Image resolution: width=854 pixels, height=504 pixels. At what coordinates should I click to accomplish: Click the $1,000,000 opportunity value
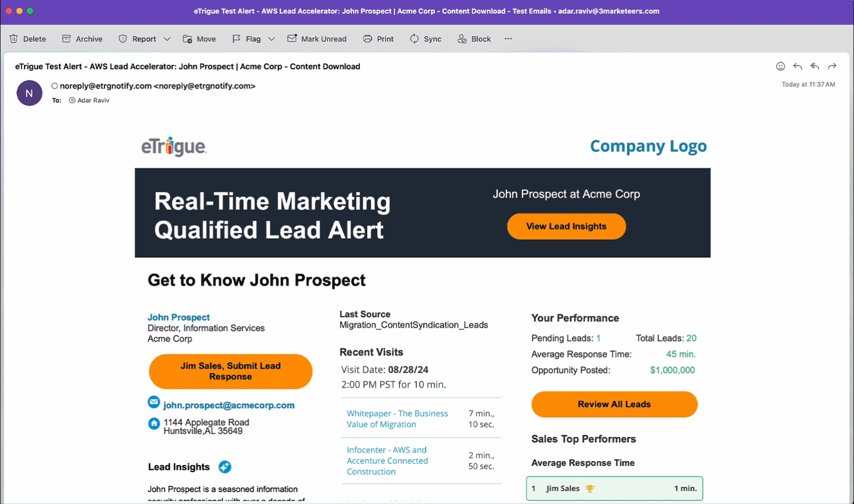point(673,370)
